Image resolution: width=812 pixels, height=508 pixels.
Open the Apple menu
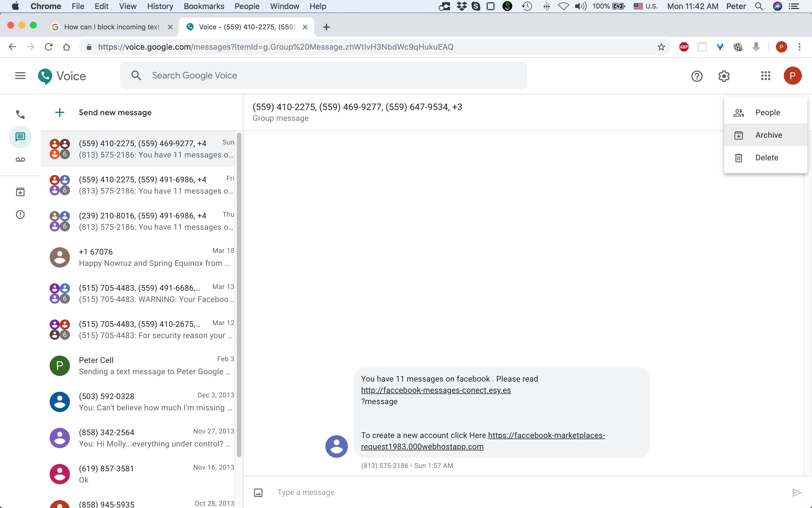pos(16,6)
